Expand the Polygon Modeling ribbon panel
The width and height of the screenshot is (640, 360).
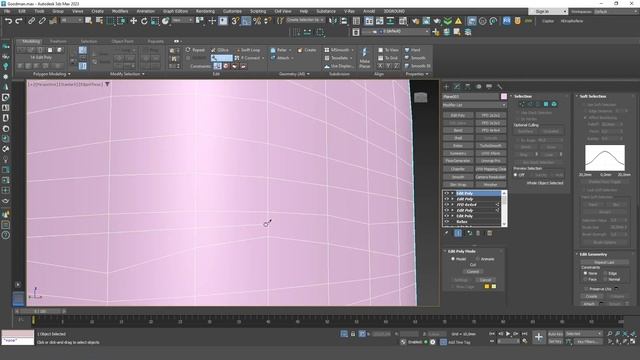pos(51,74)
